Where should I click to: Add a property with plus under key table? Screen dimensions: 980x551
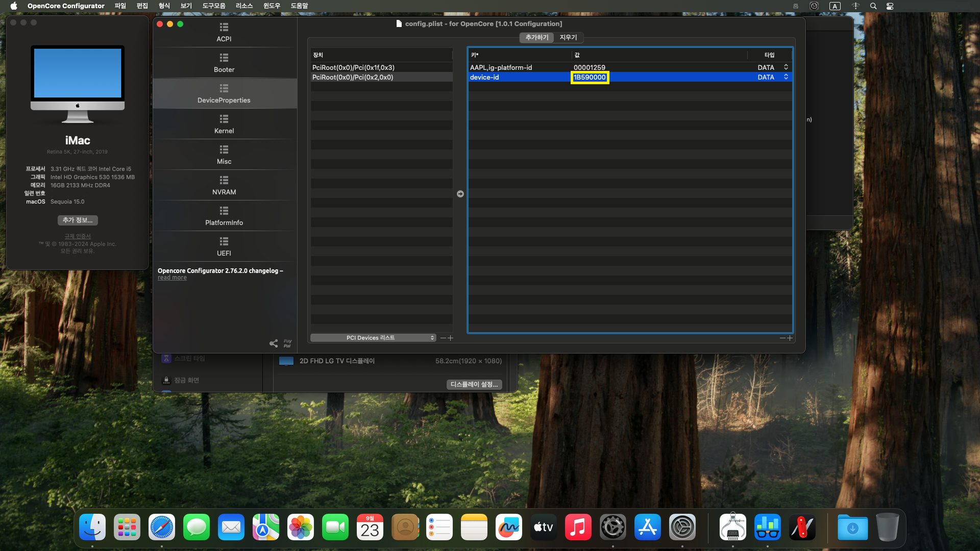coord(790,338)
